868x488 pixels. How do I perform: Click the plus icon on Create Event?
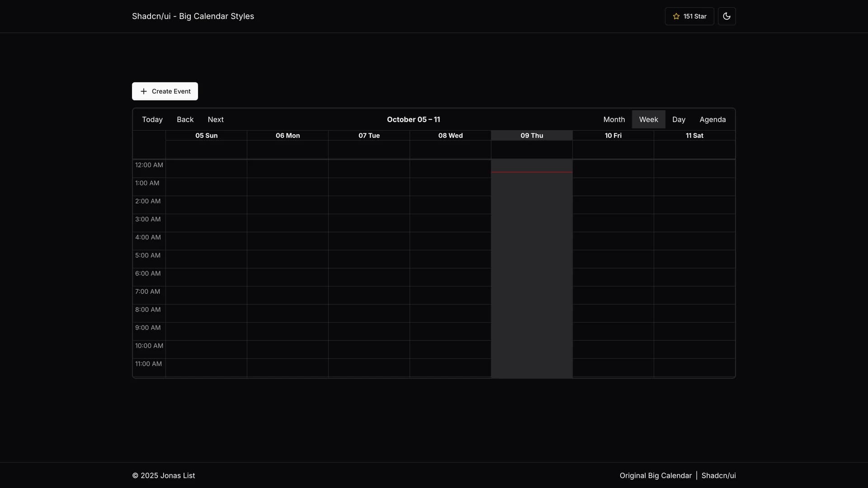(x=143, y=91)
